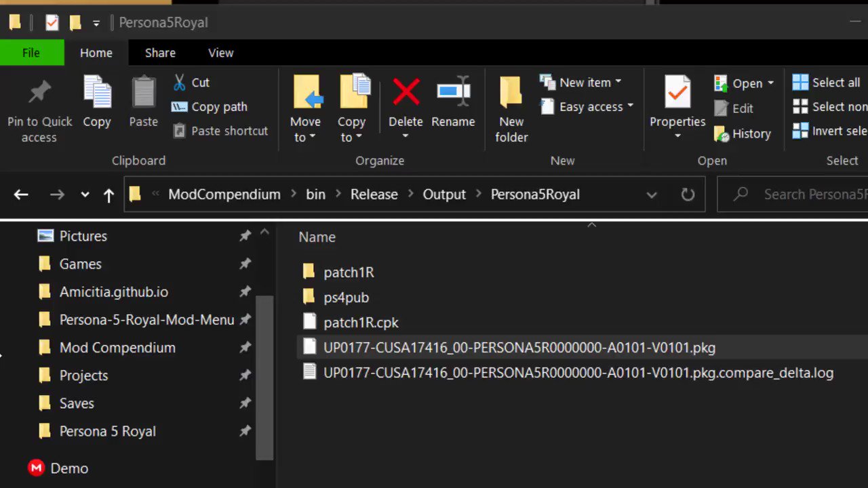The image size is (868, 488).
Task: Click the Copy ribbon button
Action: coord(97,102)
